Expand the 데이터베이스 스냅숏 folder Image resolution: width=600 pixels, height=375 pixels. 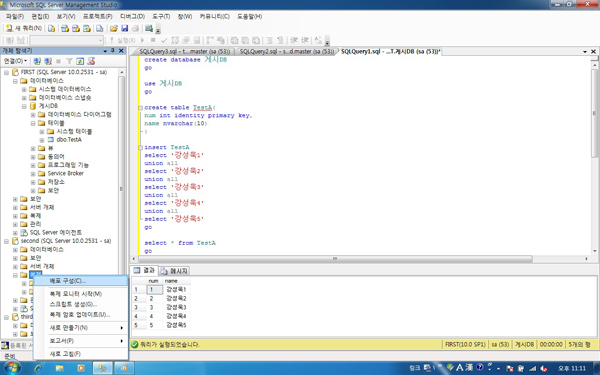[x=24, y=98]
